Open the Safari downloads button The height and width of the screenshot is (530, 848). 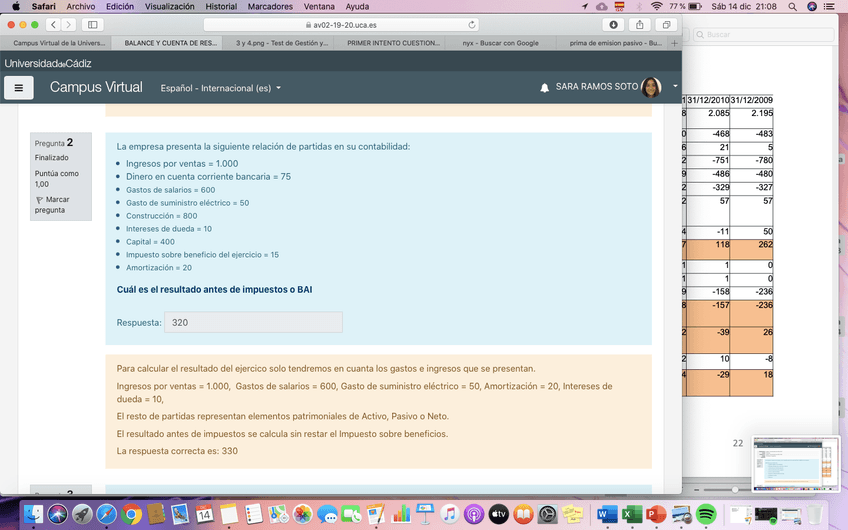pyautogui.click(x=613, y=25)
